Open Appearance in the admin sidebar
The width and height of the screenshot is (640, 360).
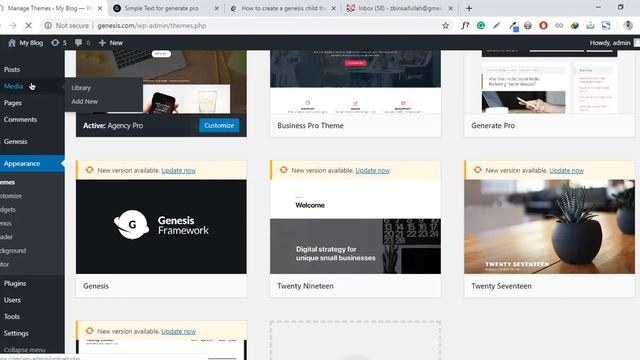click(x=22, y=163)
